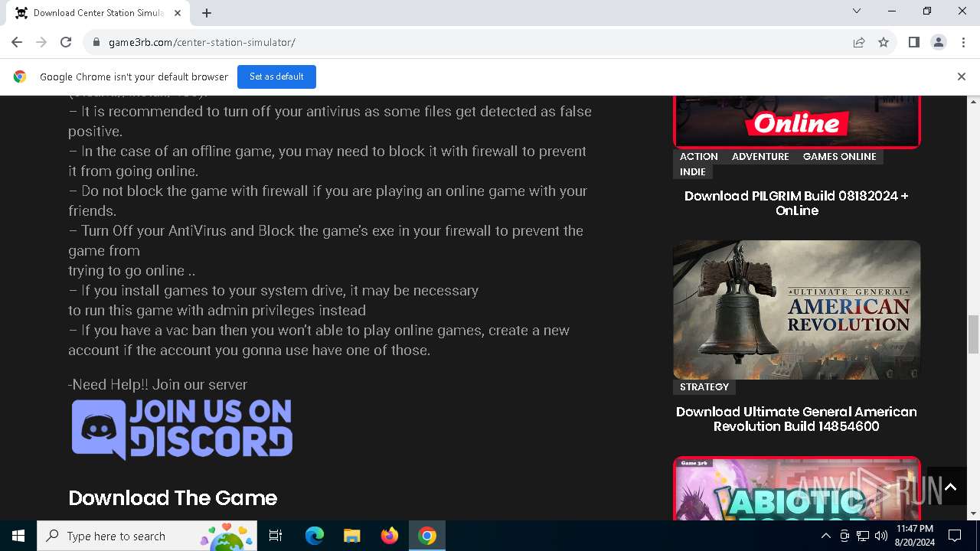
Task: Click the Abiotic Factor game thumbnail
Action: (796, 488)
